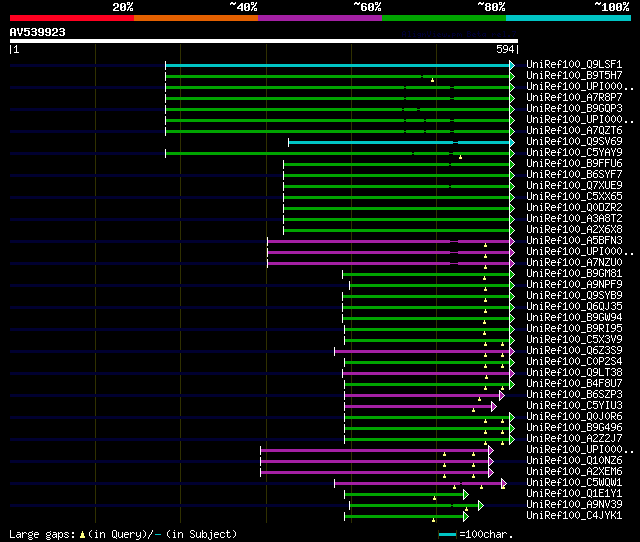Click the UniRef100_Q9SYB9 label

coord(574,296)
